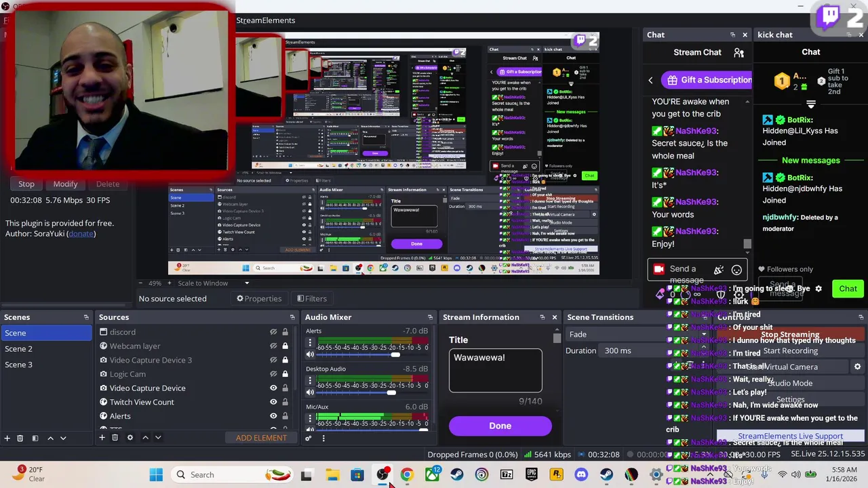Move source up using Sources panel arrow
Image resolution: width=868 pixels, height=488 pixels.
click(145, 437)
